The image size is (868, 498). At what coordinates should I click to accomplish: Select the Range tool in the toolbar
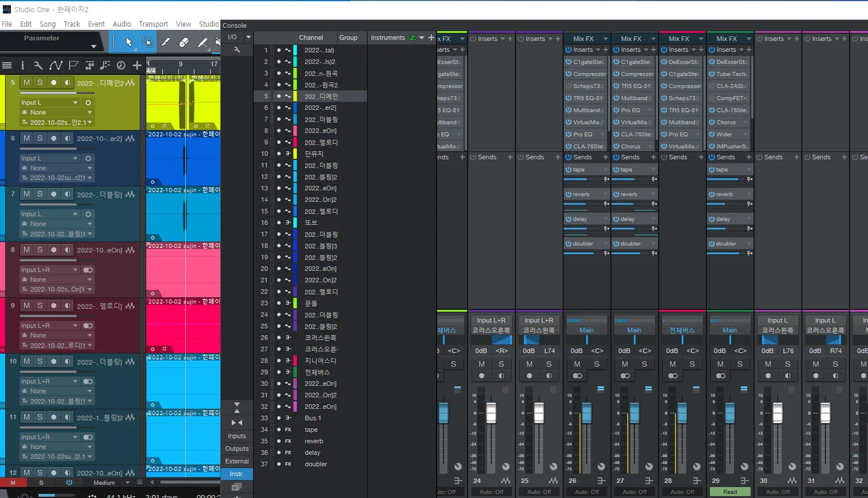tap(147, 42)
